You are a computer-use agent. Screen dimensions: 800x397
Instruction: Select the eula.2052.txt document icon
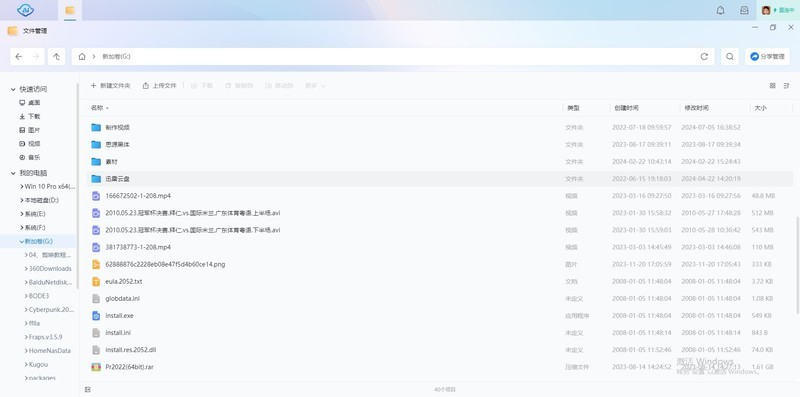pyautogui.click(x=96, y=282)
